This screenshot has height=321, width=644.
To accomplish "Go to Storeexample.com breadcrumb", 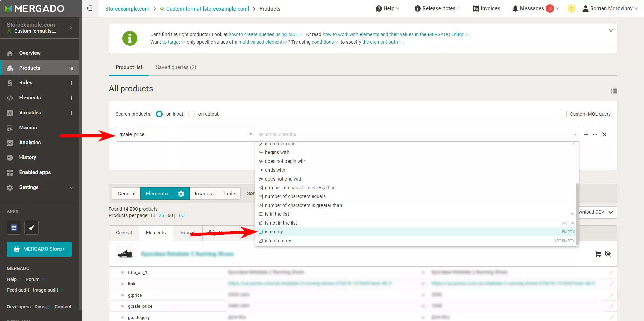I will point(127,9).
